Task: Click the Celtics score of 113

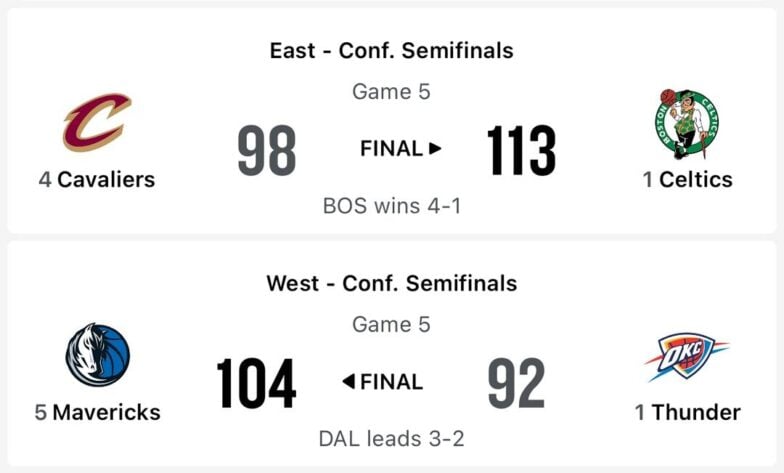Action: (x=521, y=150)
